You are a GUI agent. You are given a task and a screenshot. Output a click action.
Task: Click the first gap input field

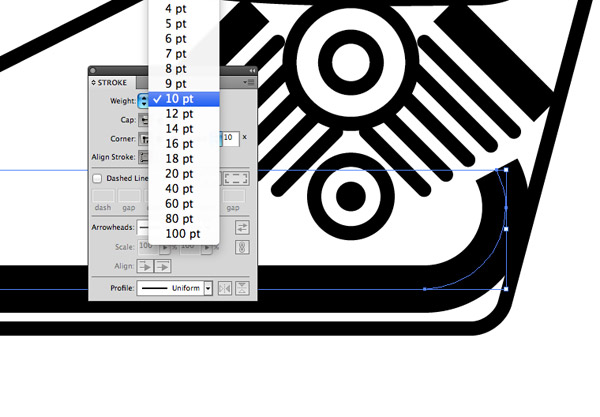pyautogui.click(x=129, y=196)
